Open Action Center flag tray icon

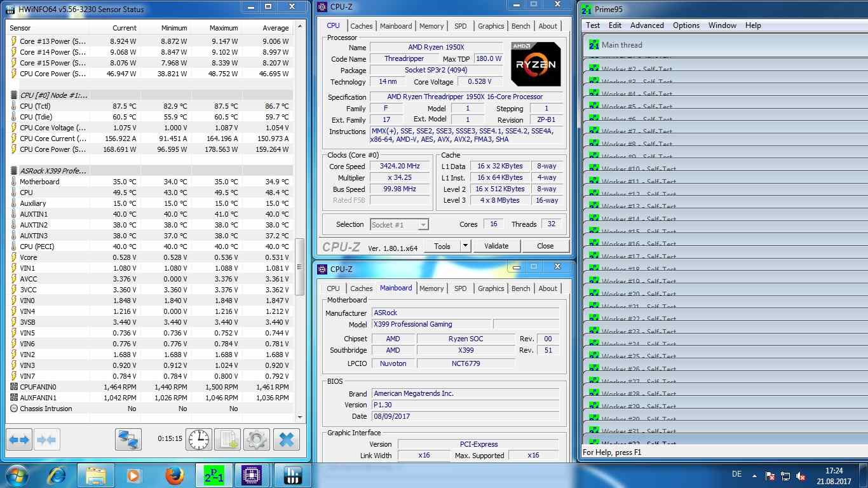click(770, 476)
